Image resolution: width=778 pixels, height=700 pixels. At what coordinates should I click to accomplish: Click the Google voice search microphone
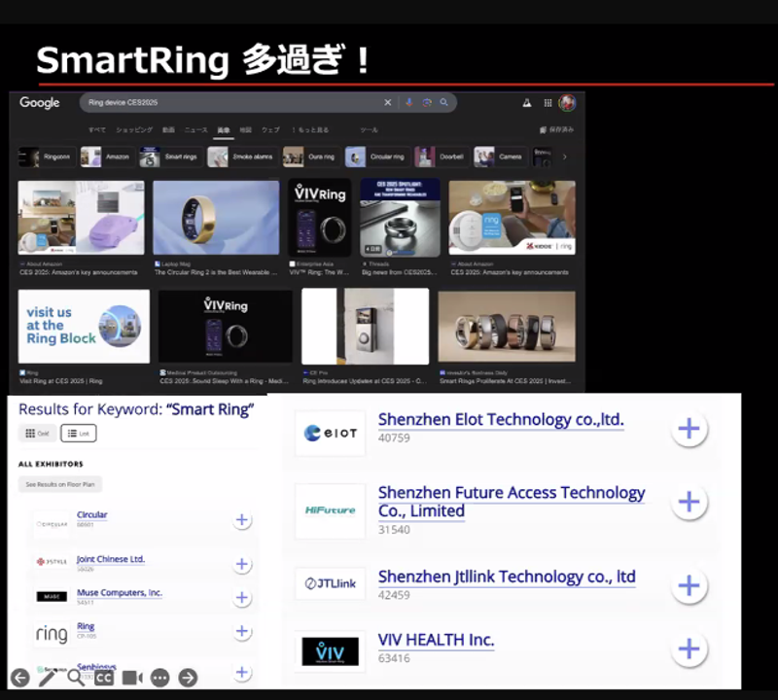(x=409, y=102)
